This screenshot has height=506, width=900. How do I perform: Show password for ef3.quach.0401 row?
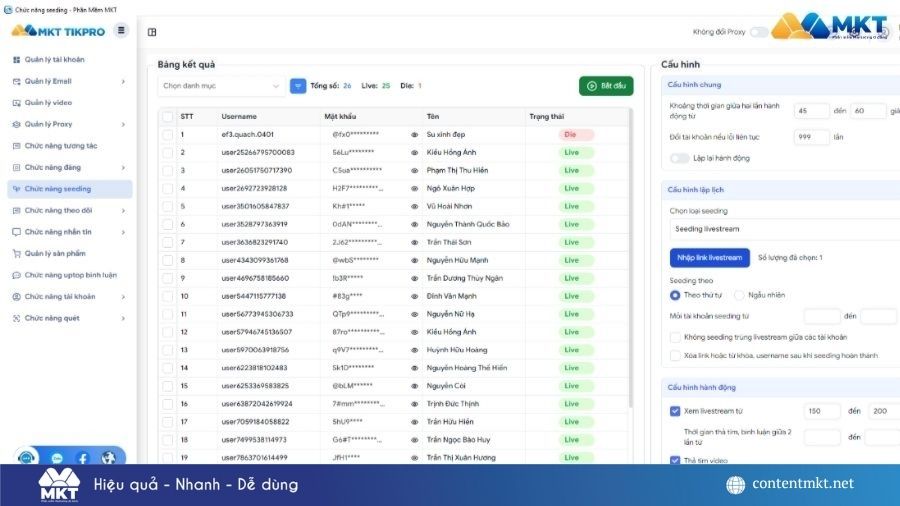pyautogui.click(x=414, y=135)
